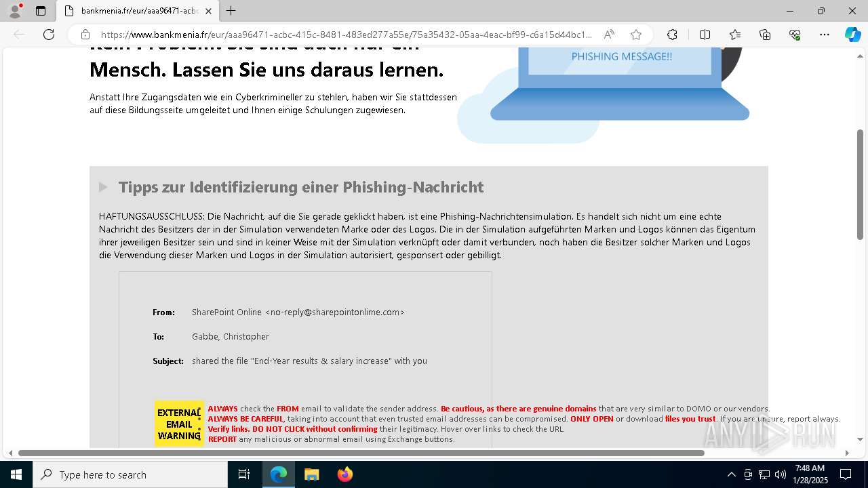Expand 'Tipps zur Identifizierung einer Phishing-Nachricht' triangle
This screenshot has width=868, height=488.
click(103, 187)
